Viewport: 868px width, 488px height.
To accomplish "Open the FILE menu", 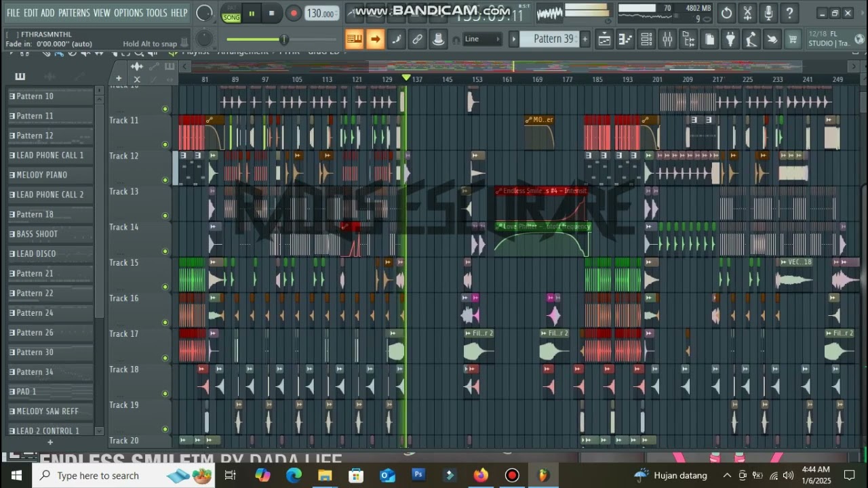I will 13,13.
